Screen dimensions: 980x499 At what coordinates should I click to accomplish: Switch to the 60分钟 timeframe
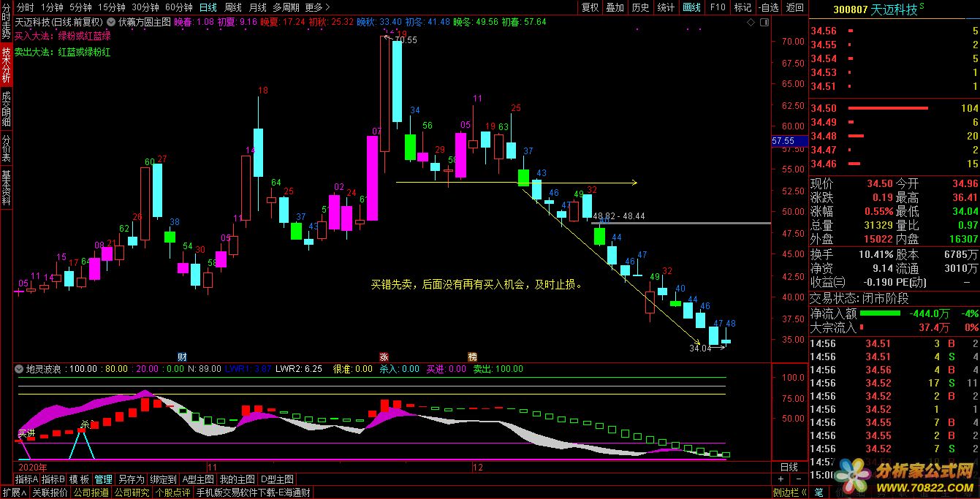(178, 7)
